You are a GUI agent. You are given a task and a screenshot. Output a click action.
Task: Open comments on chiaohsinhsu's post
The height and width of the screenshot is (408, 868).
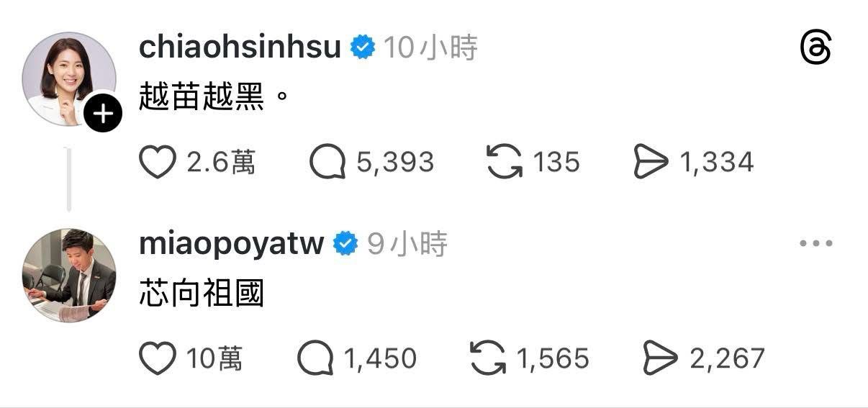click(329, 162)
